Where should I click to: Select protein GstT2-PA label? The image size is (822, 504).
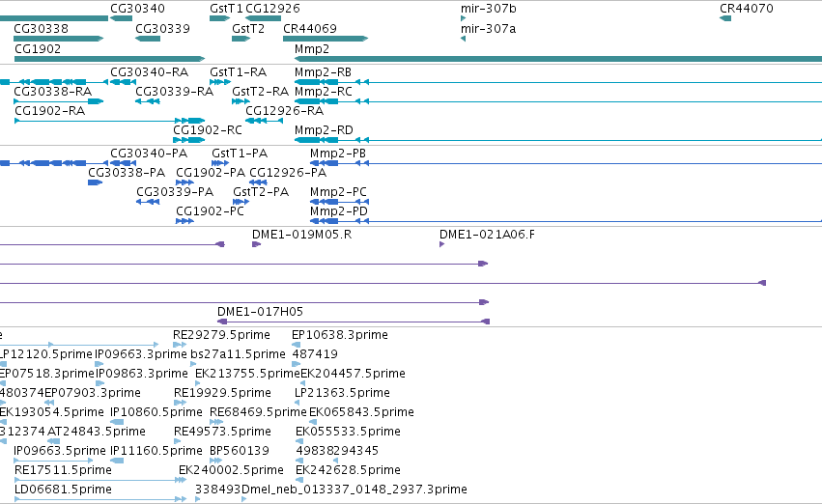point(261,192)
